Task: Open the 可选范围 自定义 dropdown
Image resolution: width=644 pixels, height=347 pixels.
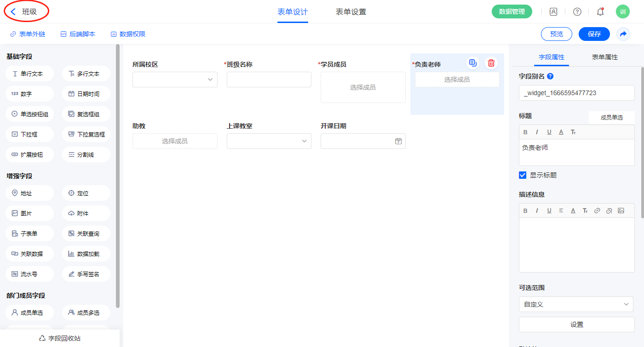Action: [x=576, y=304]
